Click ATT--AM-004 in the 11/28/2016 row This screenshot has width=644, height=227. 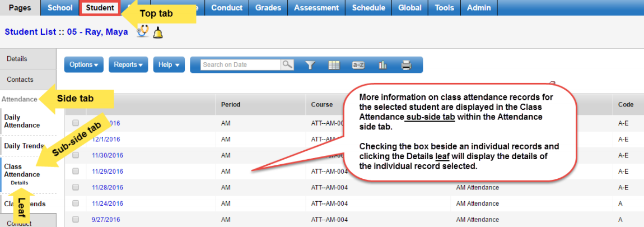[x=329, y=187]
